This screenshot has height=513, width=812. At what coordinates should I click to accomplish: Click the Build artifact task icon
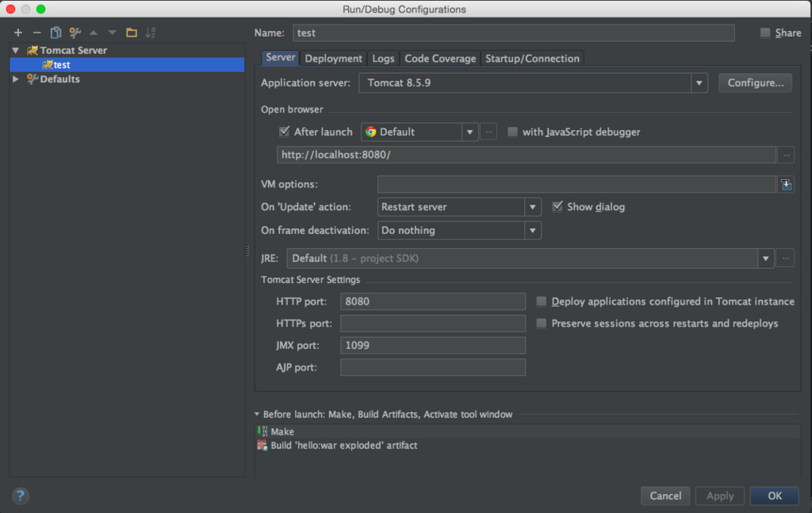[262, 445]
